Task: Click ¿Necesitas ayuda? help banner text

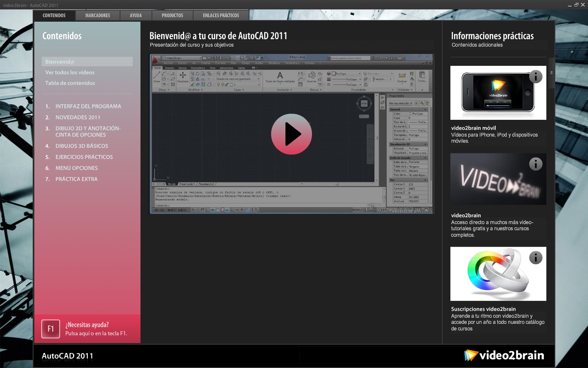Action: 87,325
